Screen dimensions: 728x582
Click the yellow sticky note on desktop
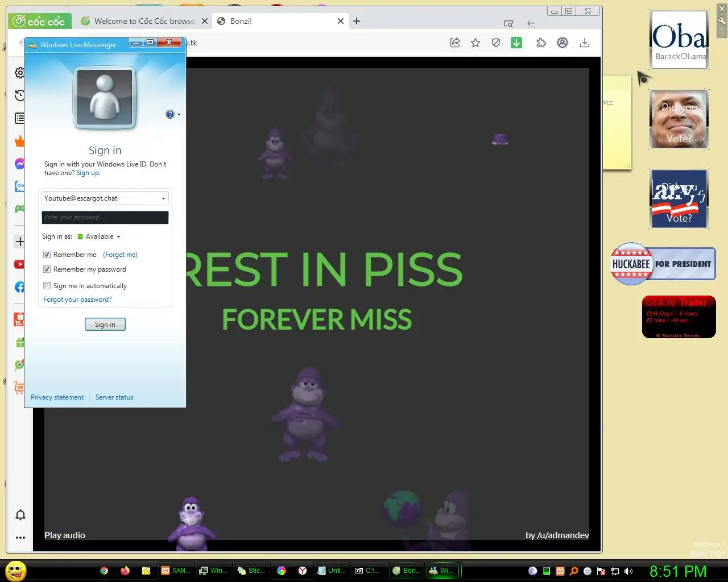coord(617,122)
